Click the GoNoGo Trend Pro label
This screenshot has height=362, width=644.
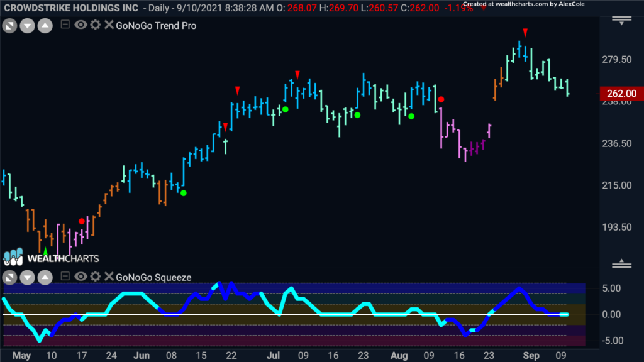[x=156, y=26]
